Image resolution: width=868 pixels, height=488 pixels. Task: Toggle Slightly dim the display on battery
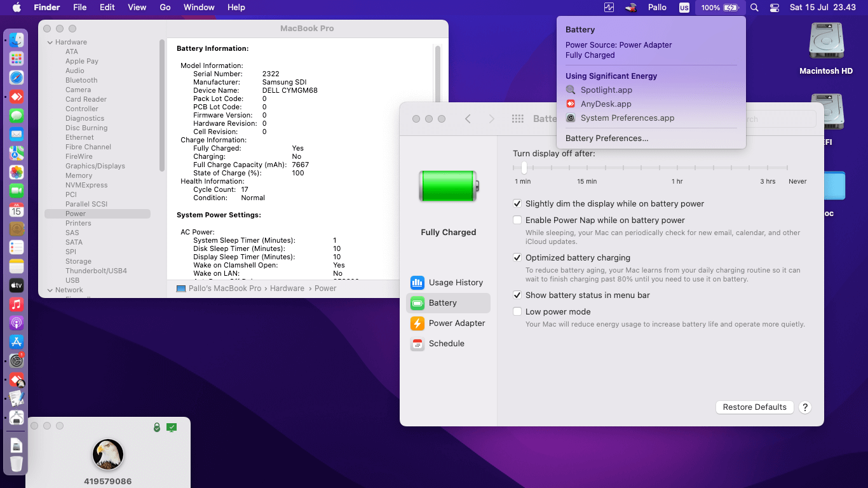[518, 204]
